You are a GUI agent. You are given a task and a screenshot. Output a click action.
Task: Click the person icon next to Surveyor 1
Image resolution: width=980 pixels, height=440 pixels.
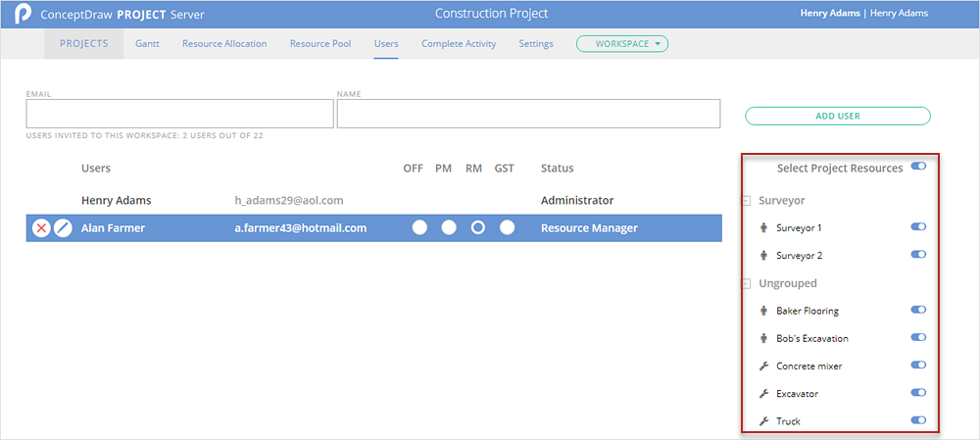(763, 228)
